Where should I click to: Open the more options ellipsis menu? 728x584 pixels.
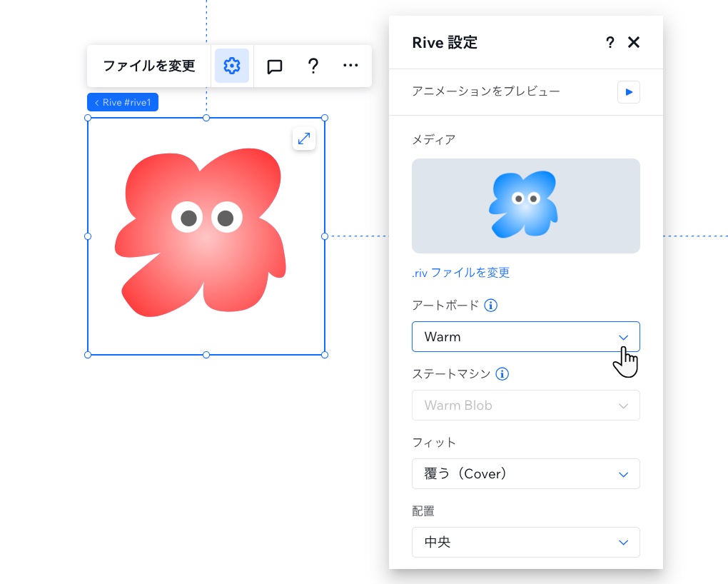tap(350, 66)
